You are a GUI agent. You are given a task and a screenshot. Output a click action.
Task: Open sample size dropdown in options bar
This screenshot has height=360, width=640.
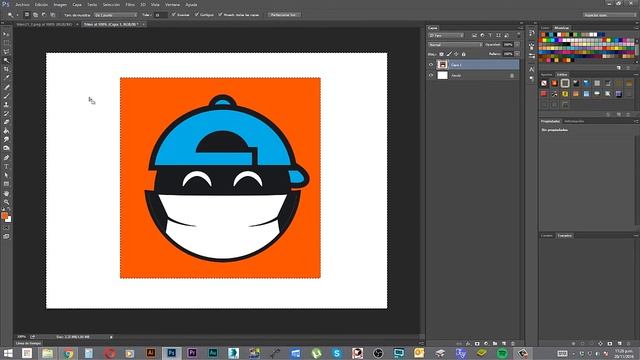[x=116, y=15]
